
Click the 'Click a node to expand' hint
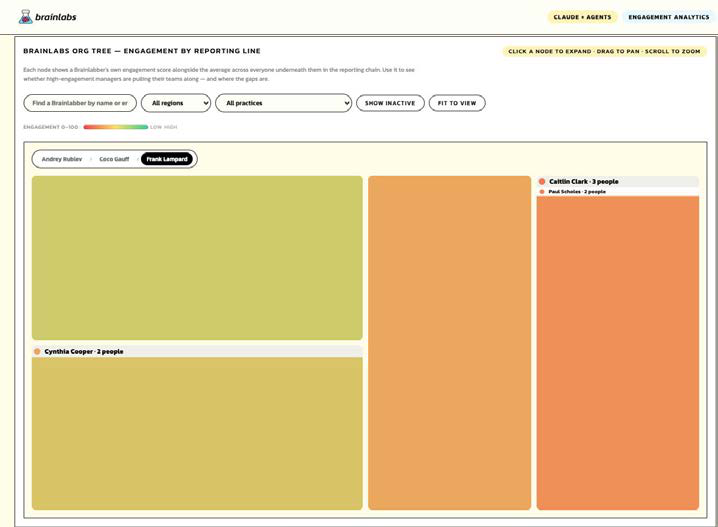pyautogui.click(x=604, y=51)
